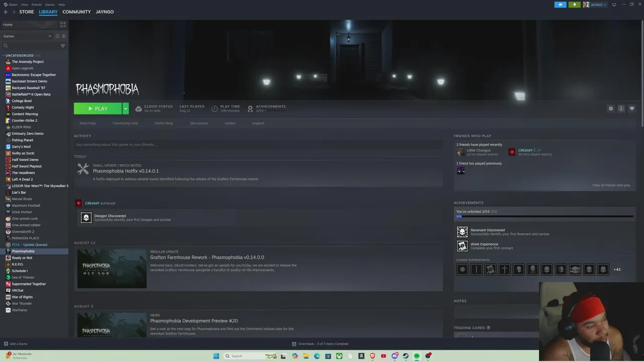This screenshot has height=362, width=644.
Task: Click the achievements progress bar
Action: (x=544, y=216)
